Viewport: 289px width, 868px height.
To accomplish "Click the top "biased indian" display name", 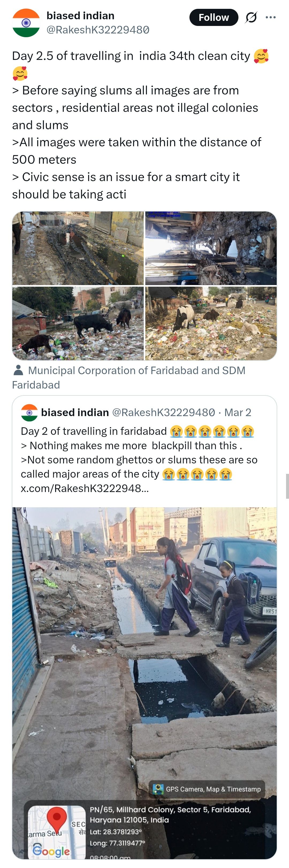I will 80,16.
